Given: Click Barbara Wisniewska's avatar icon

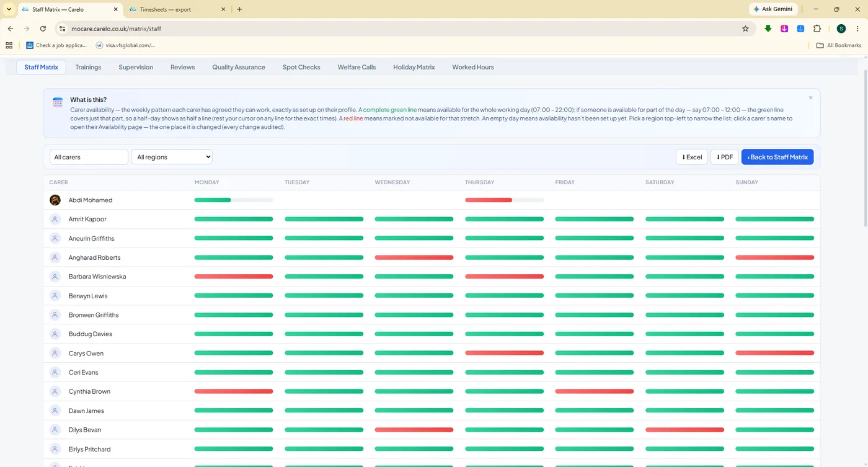Looking at the screenshot, I should (55, 277).
